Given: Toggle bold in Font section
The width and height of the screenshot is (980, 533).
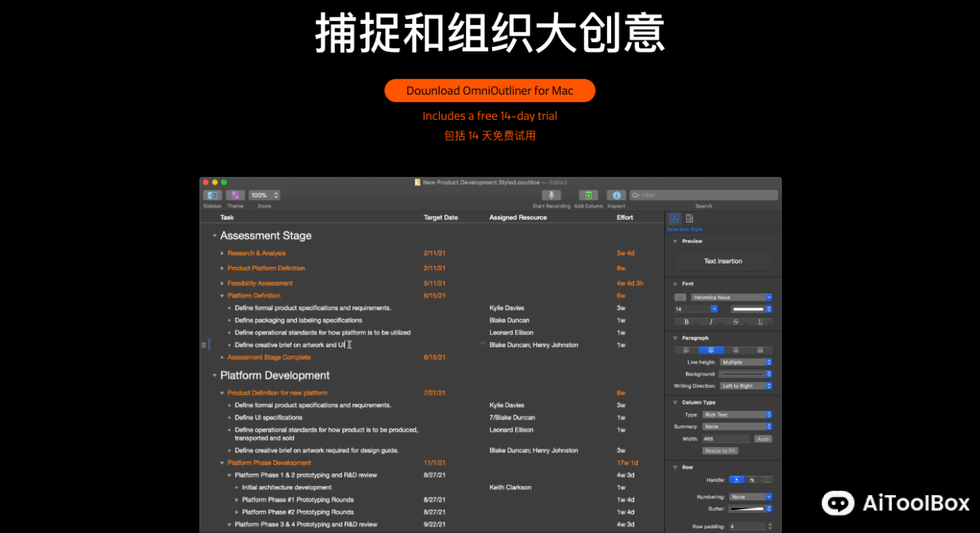Looking at the screenshot, I should tap(686, 322).
